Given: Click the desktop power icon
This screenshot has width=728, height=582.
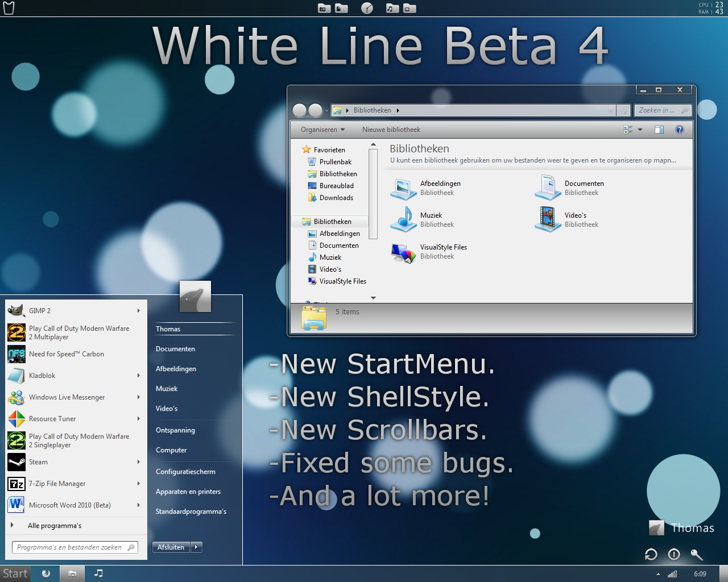Looking at the screenshot, I should 674,554.
